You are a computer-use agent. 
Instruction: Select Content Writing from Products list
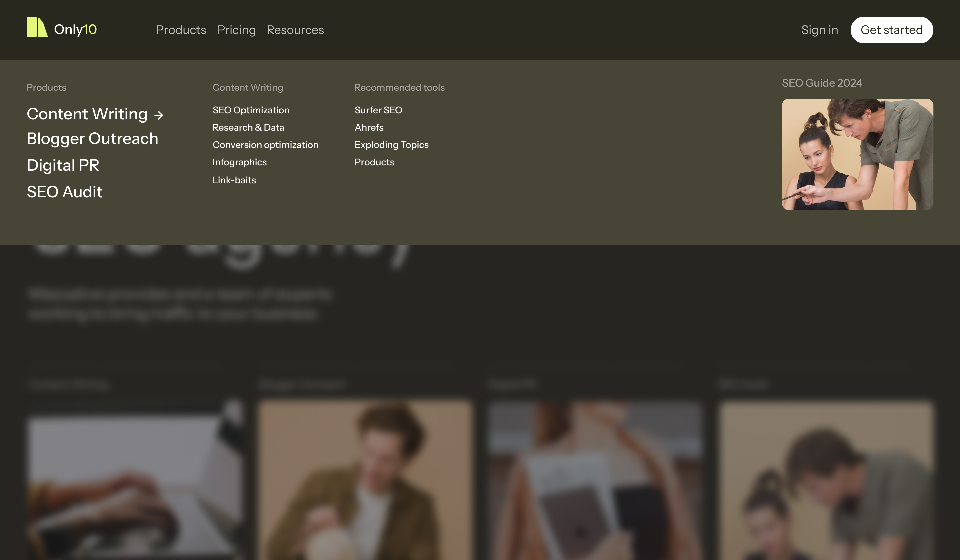pos(86,114)
